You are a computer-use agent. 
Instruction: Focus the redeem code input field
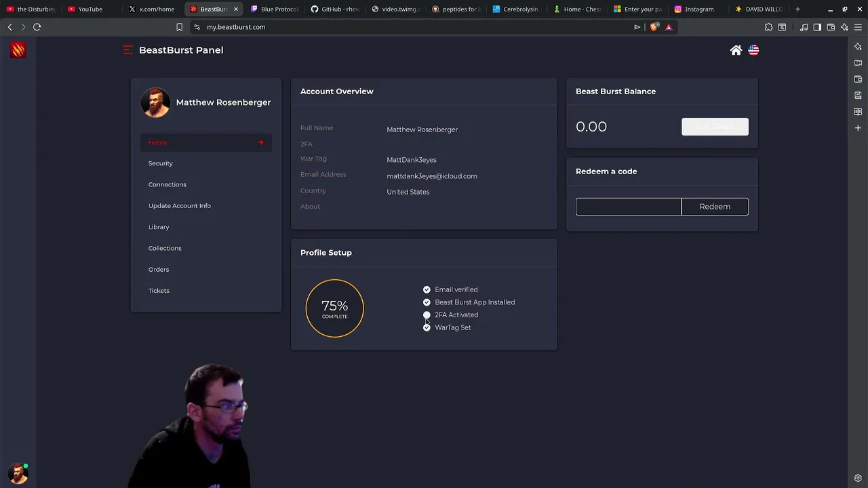point(629,207)
